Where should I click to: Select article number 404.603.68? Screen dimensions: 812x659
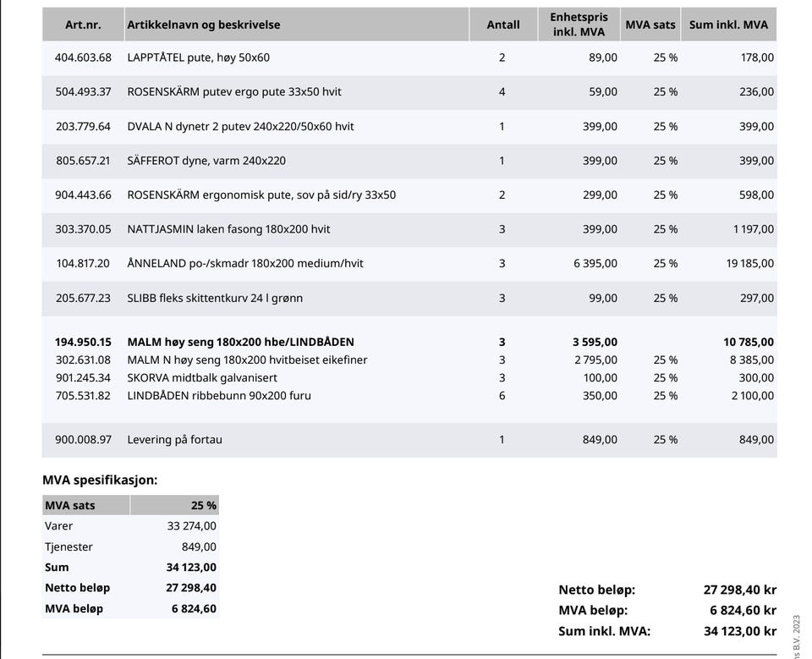83,58
